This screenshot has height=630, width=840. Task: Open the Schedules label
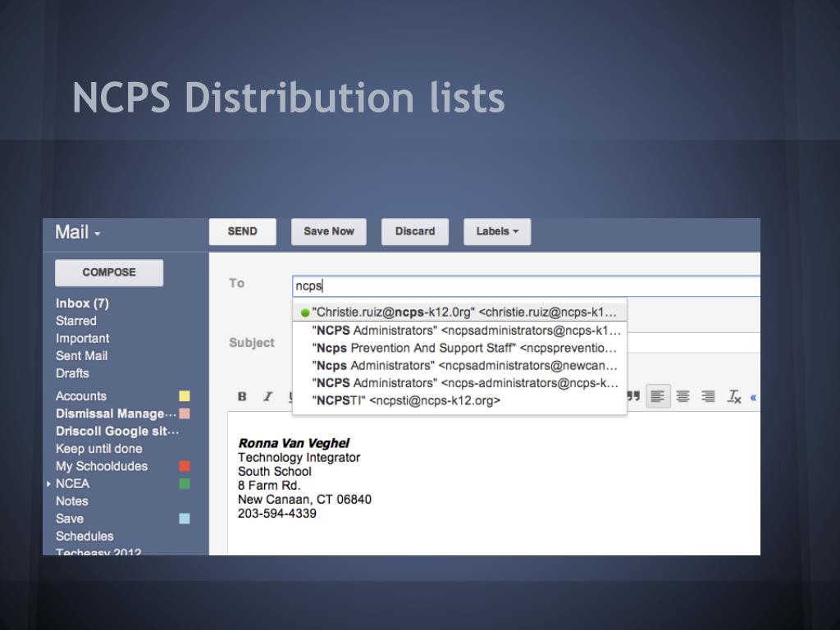coord(84,536)
